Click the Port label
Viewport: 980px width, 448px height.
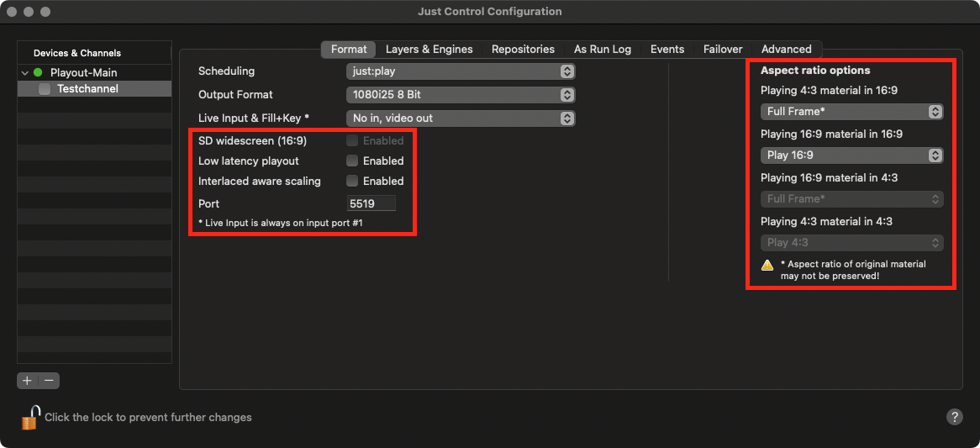tap(208, 203)
